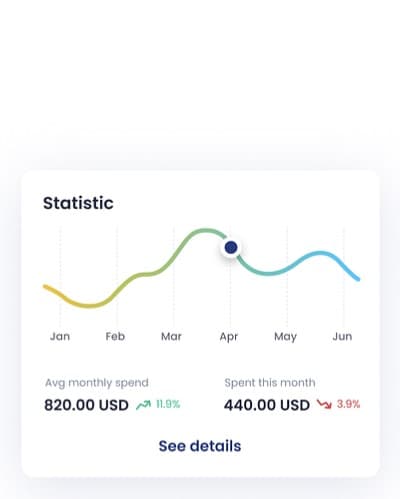
Task: Click the Statistic card title
Action: coord(78,203)
